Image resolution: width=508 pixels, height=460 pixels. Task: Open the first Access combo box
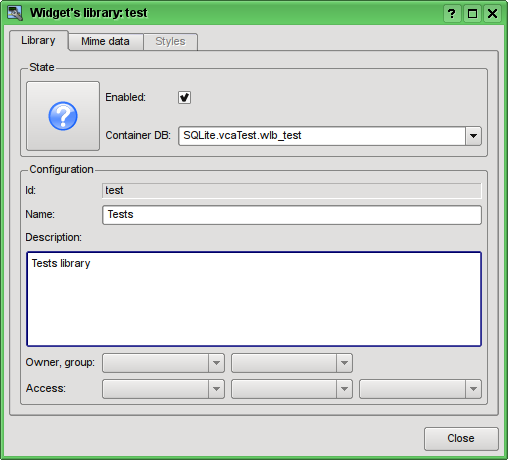(x=163, y=389)
